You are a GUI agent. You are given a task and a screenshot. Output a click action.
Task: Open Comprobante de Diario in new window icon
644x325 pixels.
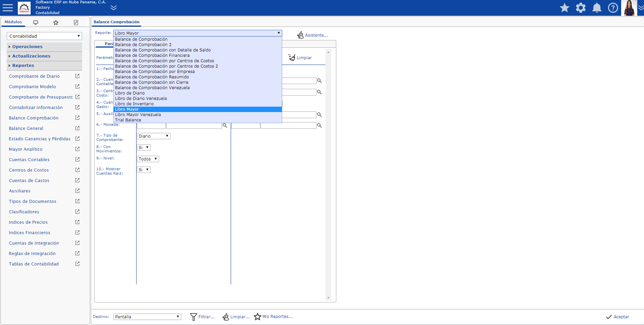77,76
